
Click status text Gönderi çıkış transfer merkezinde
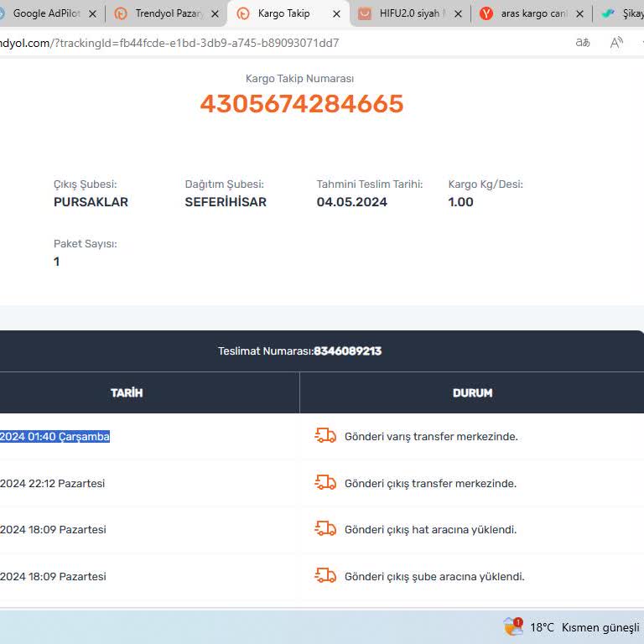coord(430,483)
